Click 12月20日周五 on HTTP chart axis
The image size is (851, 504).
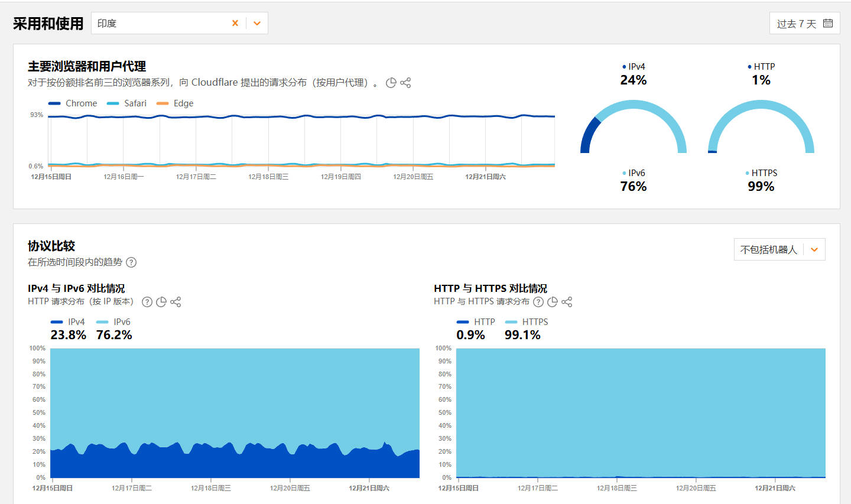tap(696, 488)
